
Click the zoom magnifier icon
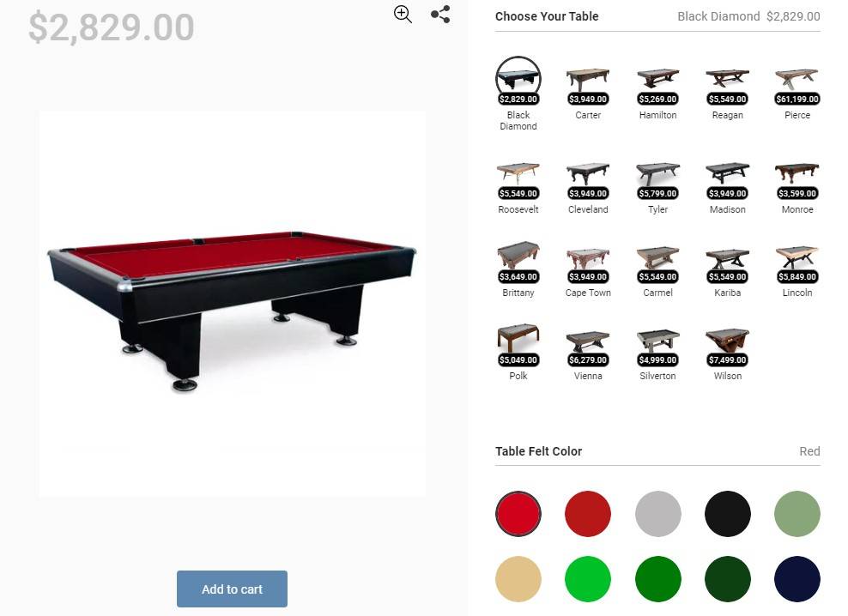[403, 14]
